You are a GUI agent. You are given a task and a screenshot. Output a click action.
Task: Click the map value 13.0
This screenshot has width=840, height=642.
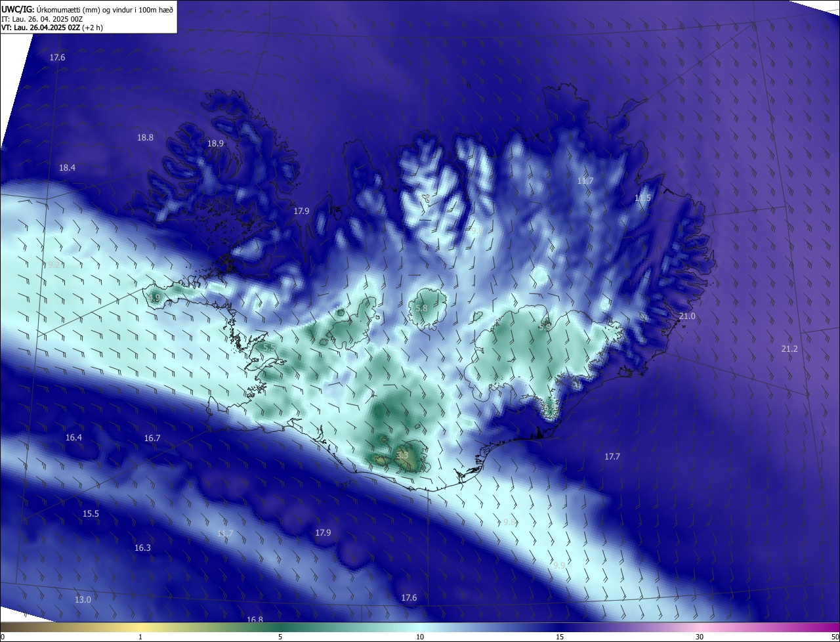pos(83,599)
